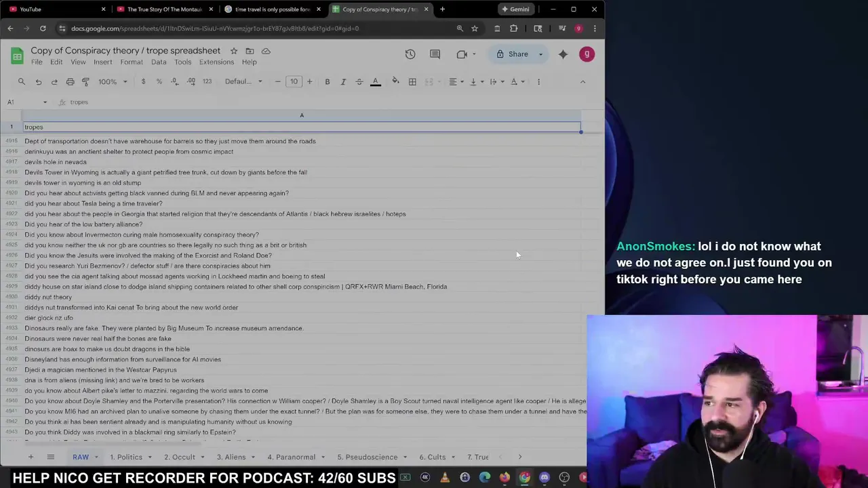Open the Data menu

159,62
